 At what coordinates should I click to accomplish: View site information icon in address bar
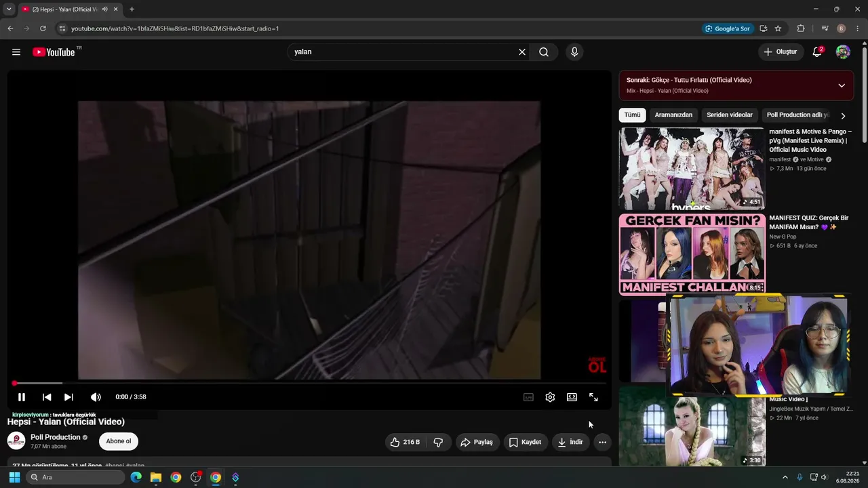[62, 28]
